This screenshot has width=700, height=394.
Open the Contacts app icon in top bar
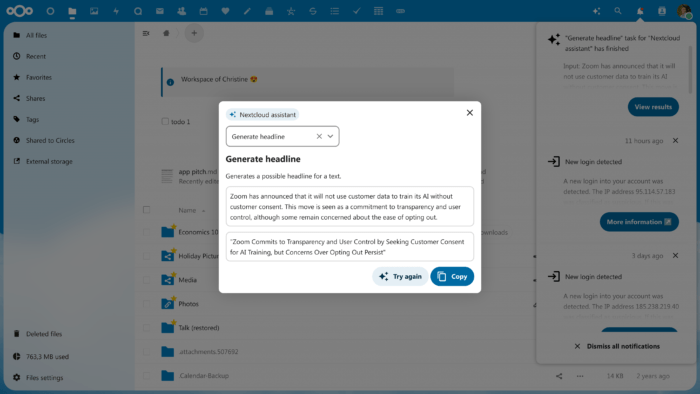coord(182,11)
